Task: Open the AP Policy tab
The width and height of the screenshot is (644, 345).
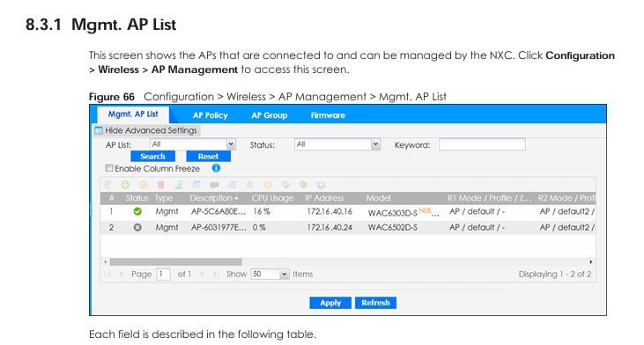Action: click(x=211, y=115)
